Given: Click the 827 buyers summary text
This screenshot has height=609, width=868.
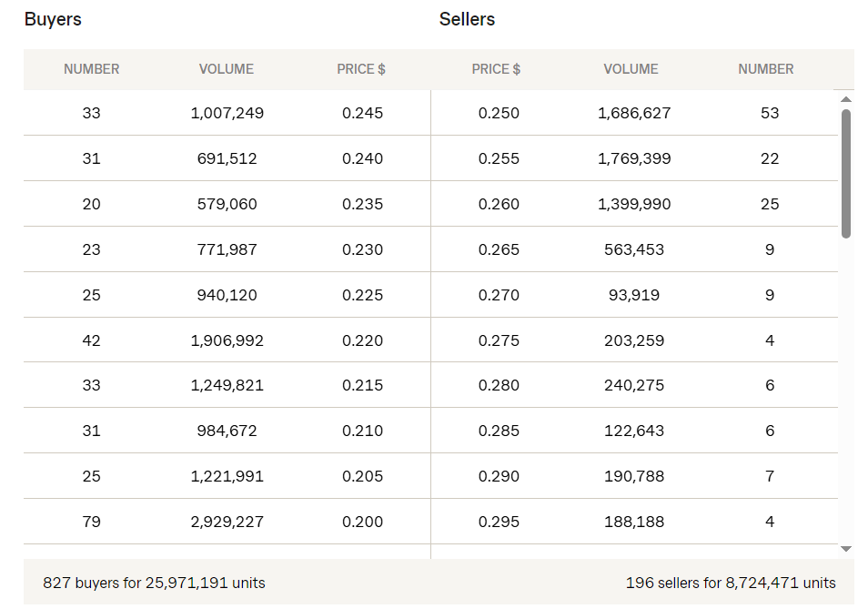Looking at the screenshot, I should 154,583.
